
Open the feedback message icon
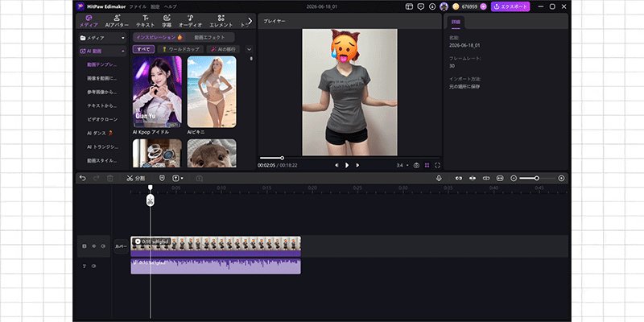[x=420, y=6]
